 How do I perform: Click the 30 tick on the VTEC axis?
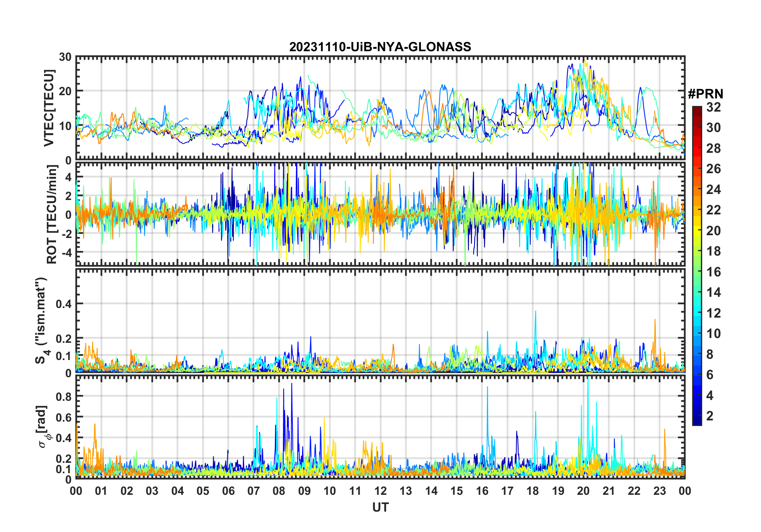click(x=65, y=57)
